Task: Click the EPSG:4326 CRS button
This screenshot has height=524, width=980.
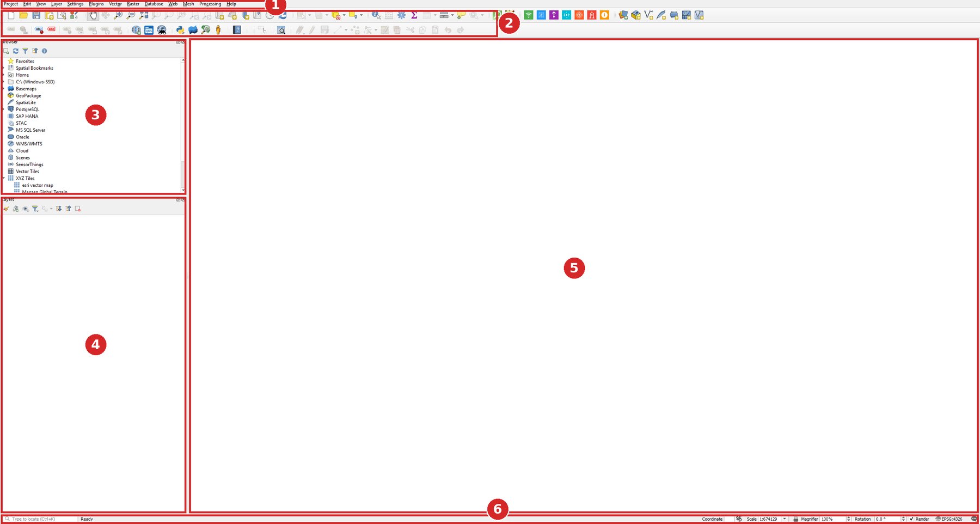Action: (x=949, y=519)
